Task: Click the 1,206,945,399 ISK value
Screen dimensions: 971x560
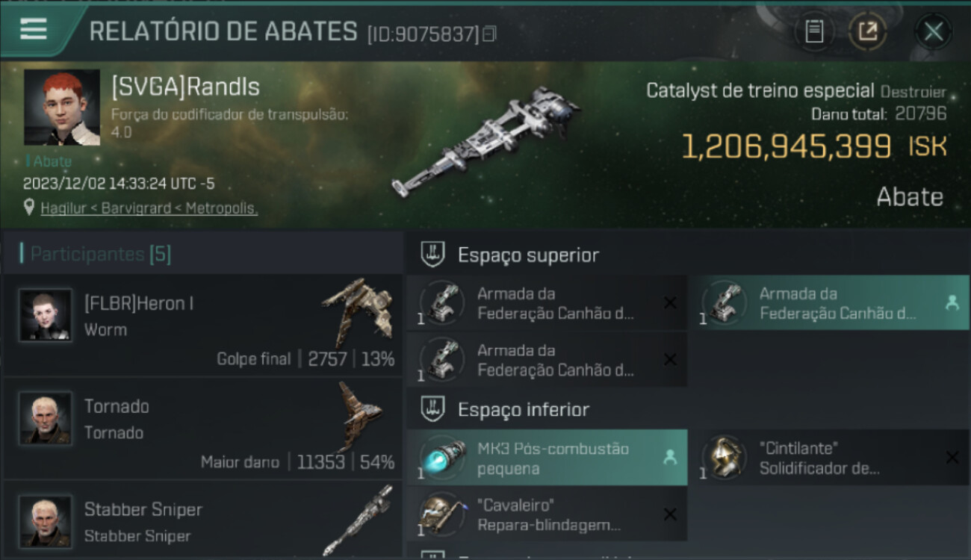Action: click(814, 146)
